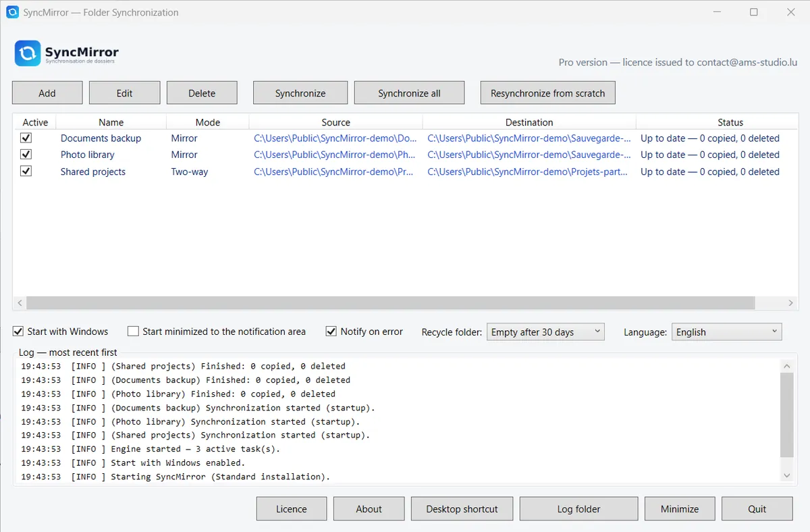Sort by the Name column header
The width and height of the screenshot is (810, 532).
click(111, 122)
